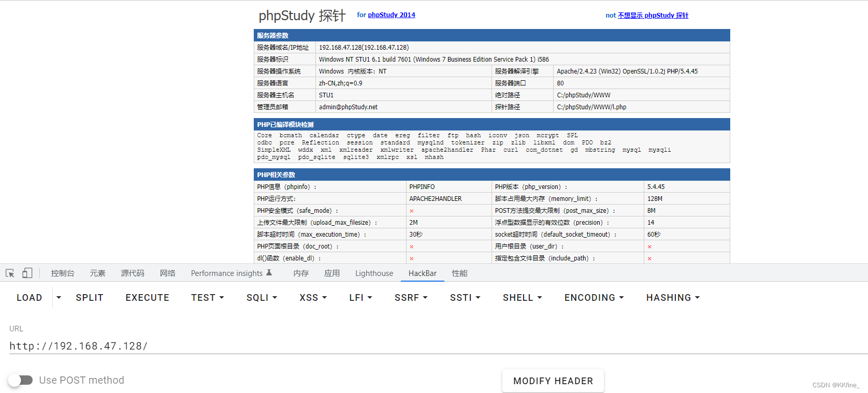This screenshot has height=393, width=868.
Task: Click the memory_limit 128M value
Action: 655,198
